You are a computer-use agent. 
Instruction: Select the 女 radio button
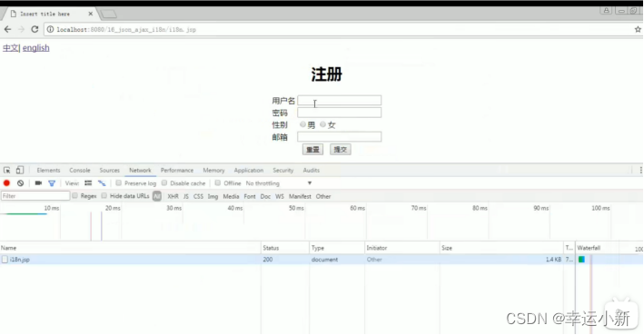pyautogui.click(x=322, y=124)
